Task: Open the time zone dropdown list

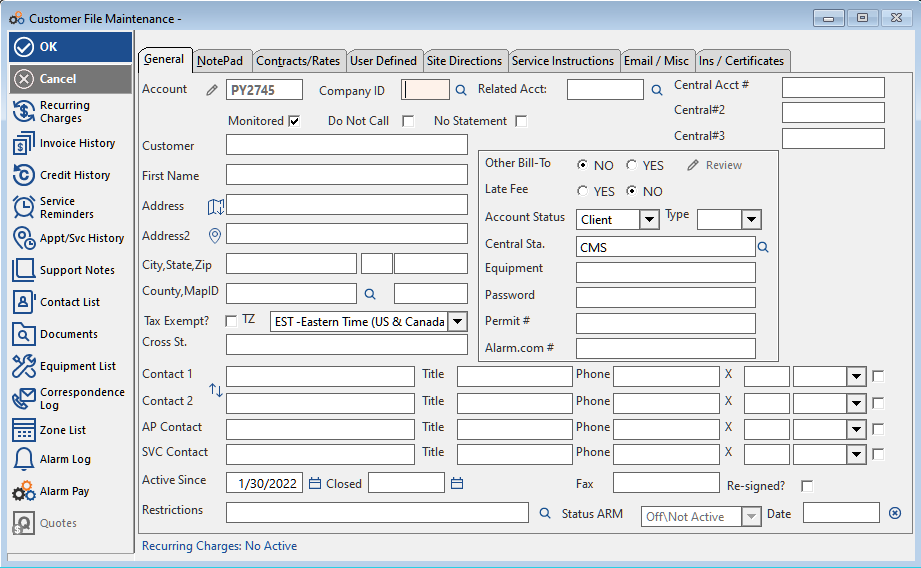Action: (x=457, y=321)
